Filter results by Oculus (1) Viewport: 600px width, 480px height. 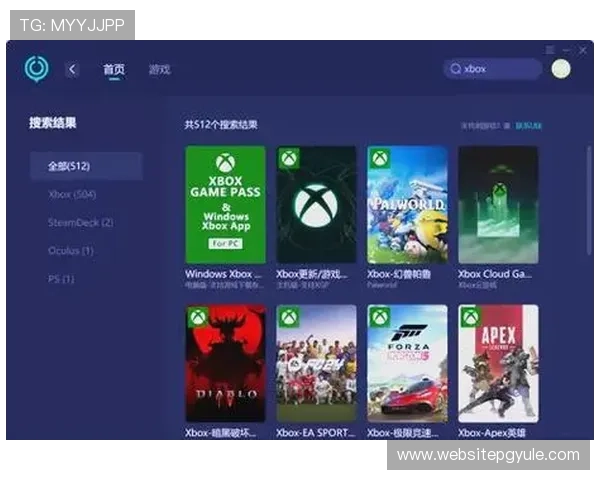[71, 251]
